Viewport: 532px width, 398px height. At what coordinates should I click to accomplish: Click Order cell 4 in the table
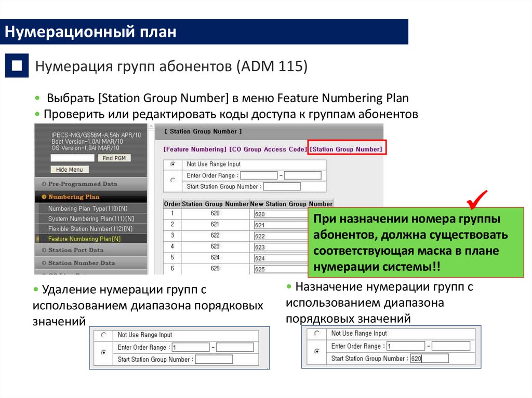click(x=172, y=246)
